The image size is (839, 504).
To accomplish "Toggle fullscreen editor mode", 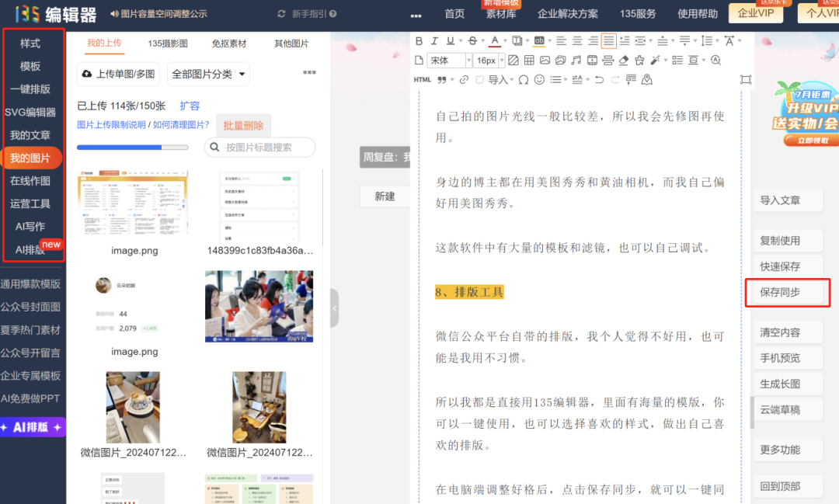I will 746,79.
